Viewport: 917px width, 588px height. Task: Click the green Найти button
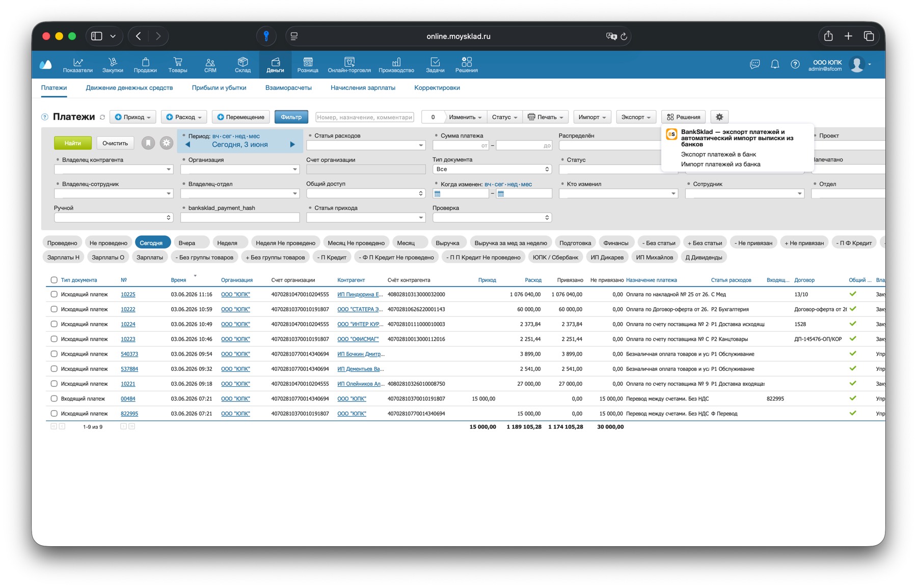click(73, 143)
